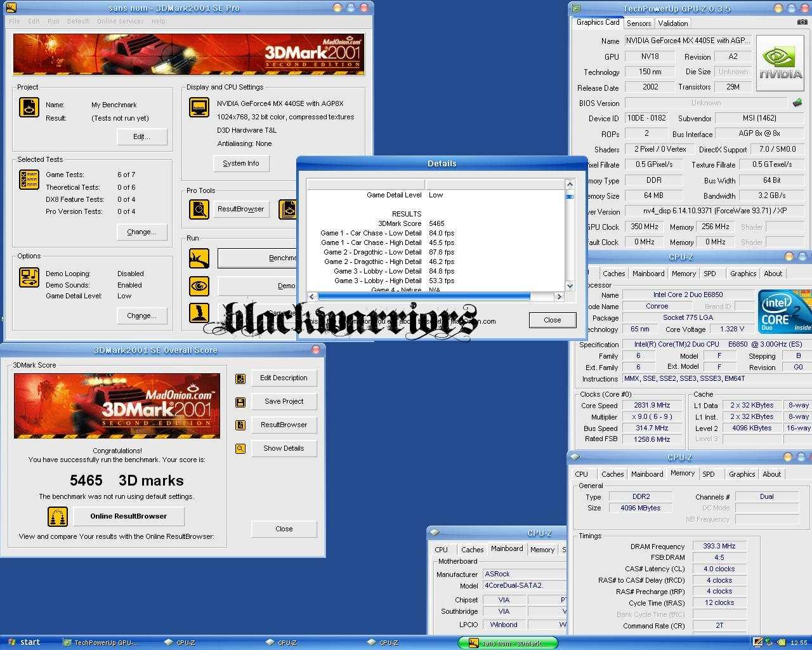Open Caches tab in CPU-Z processor window
Viewport: 812px width, 650px height.
pyautogui.click(x=613, y=274)
